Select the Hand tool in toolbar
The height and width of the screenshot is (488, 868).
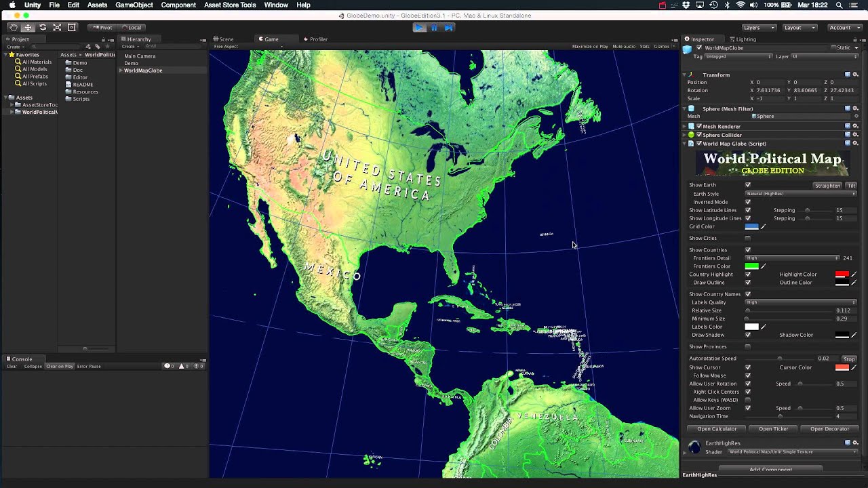click(13, 27)
